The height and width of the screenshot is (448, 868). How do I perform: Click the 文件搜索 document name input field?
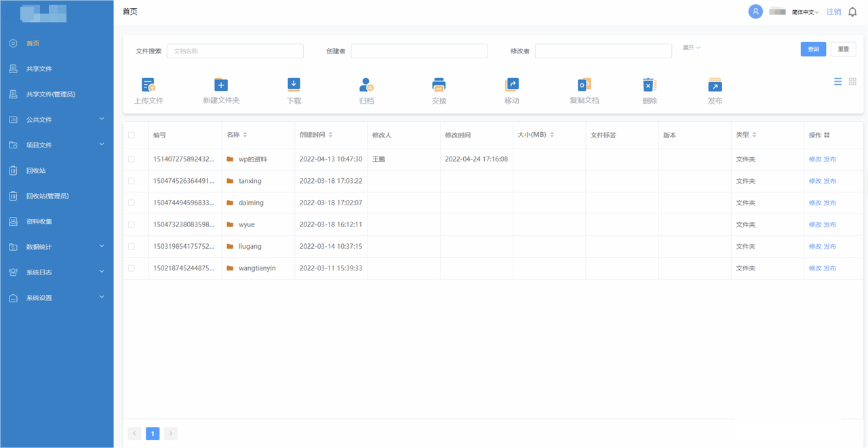click(x=235, y=51)
